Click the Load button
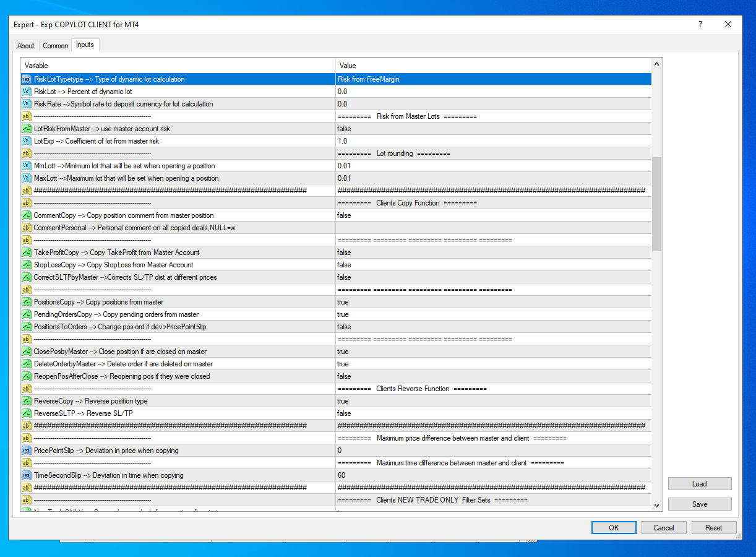Viewport: 756px width, 557px height. 700,484
